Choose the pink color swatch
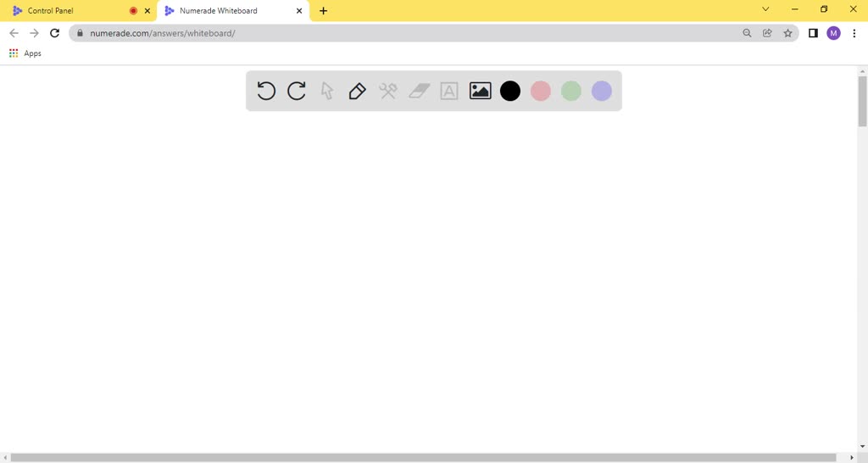Screen dimensions: 868x463 coord(541,91)
